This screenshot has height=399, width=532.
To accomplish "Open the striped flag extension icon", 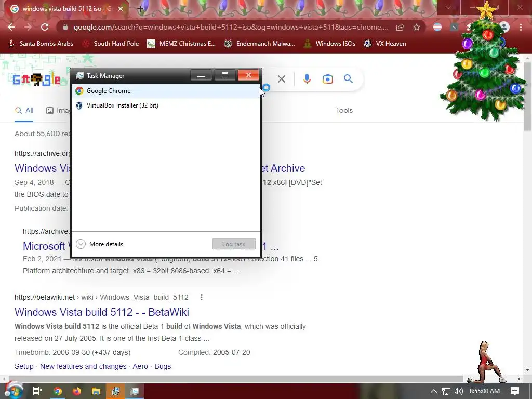I will (x=437, y=27).
